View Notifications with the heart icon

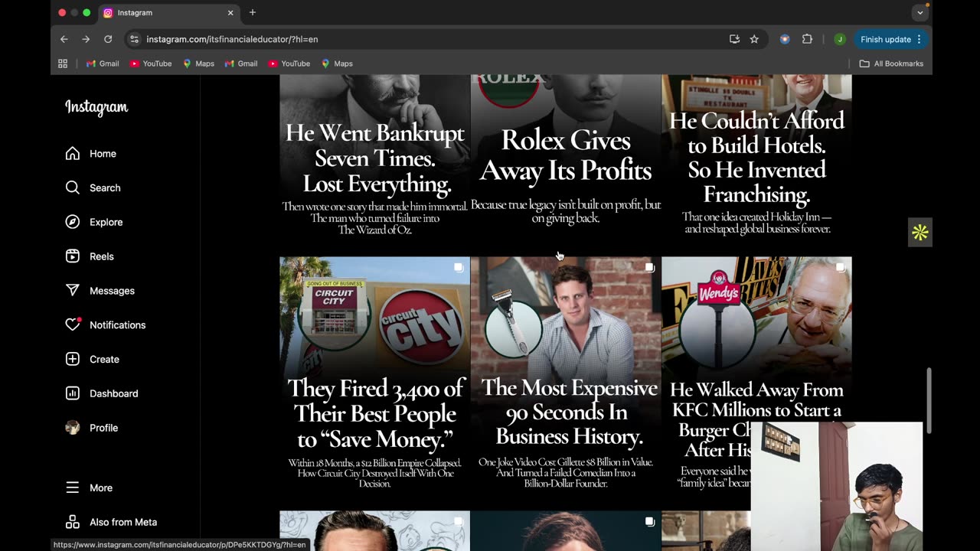coord(106,325)
